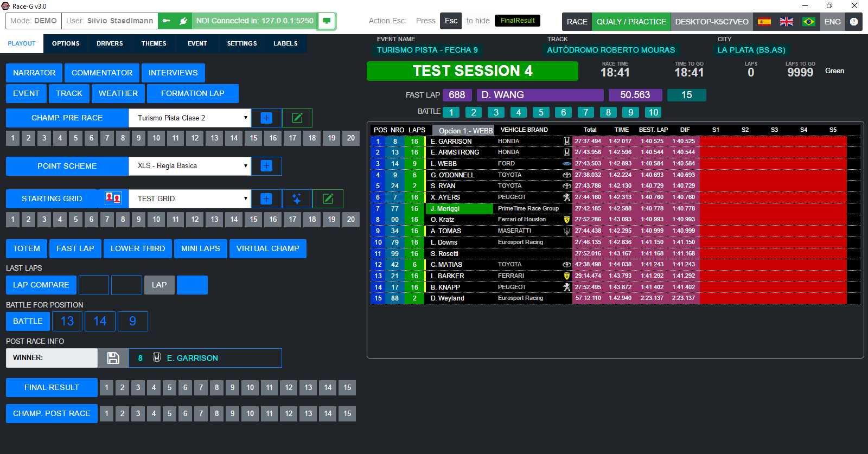This screenshot has width=868, height=454.
Task: Select the Spanish flag language
Action: click(x=764, y=22)
